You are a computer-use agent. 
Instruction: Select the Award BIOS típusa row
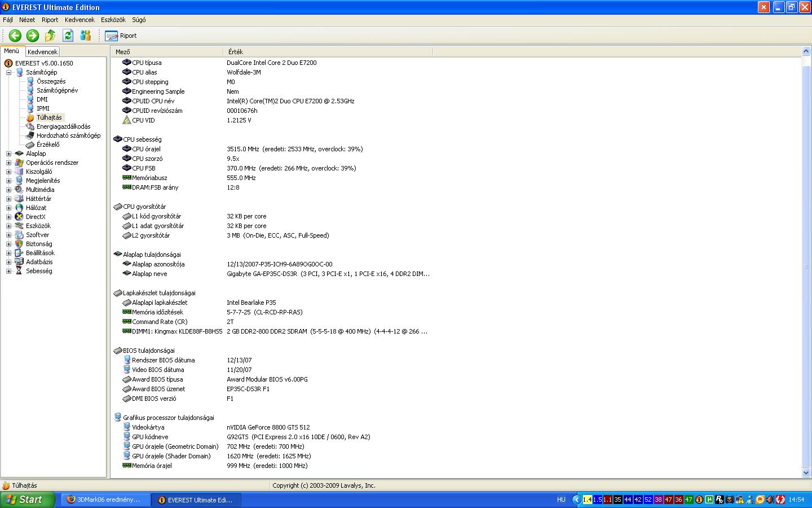(272, 379)
